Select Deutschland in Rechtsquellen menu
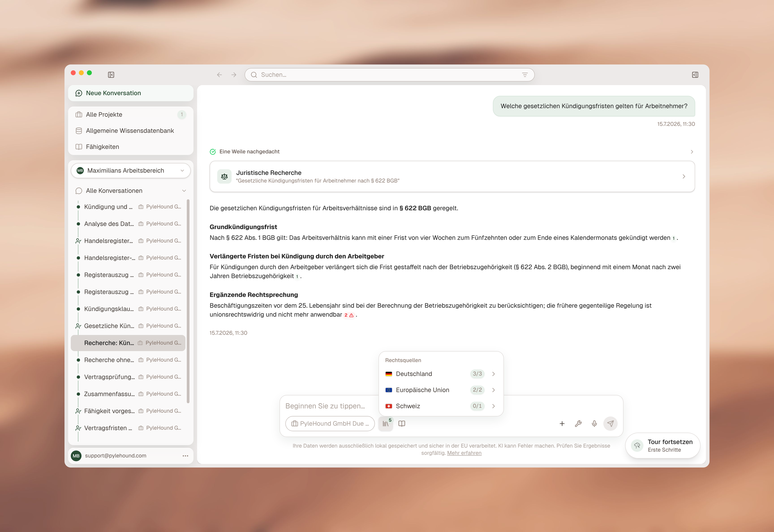This screenshot has width=774, height=532. (441, 374)
